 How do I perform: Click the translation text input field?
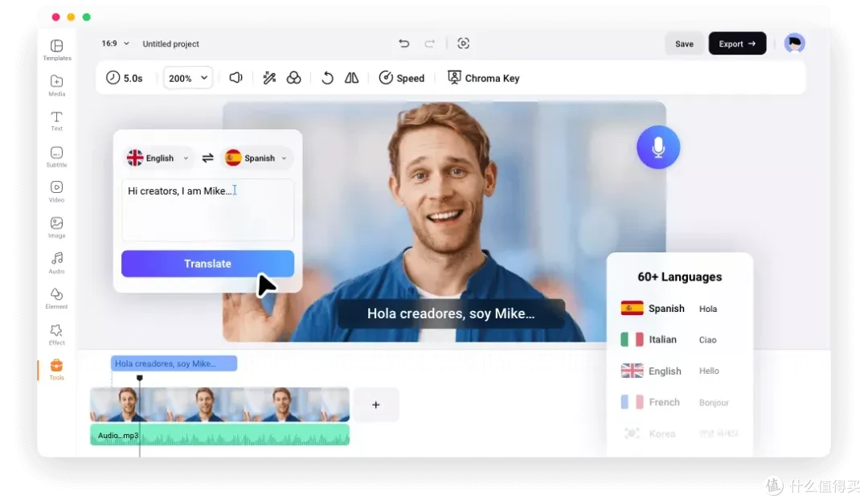point(207,210)
